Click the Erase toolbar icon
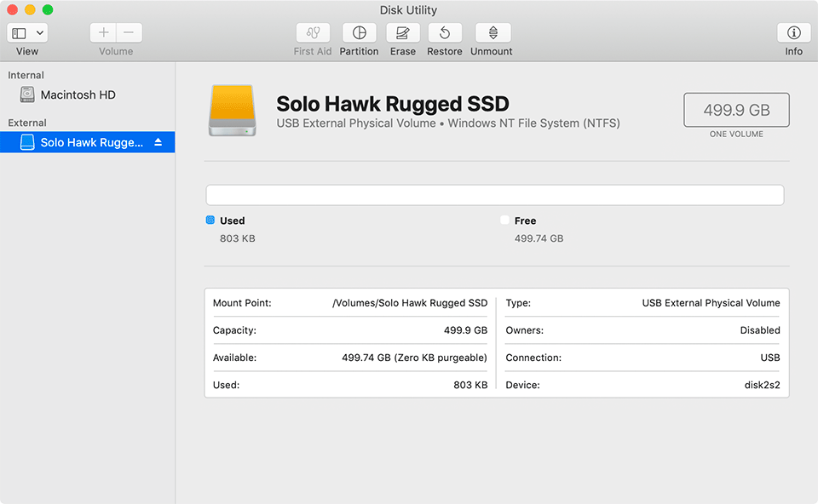The image size is (818, 504). (403, 33)
